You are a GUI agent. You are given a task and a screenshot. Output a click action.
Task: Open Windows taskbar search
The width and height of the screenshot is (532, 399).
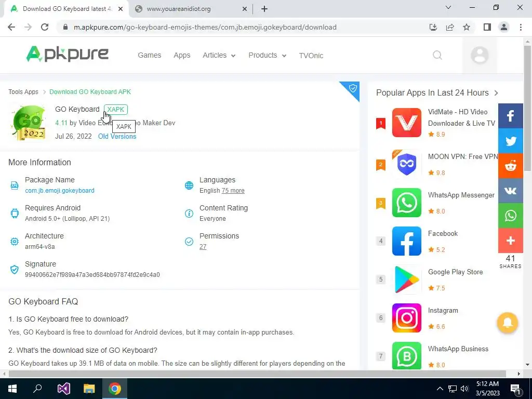37,389
